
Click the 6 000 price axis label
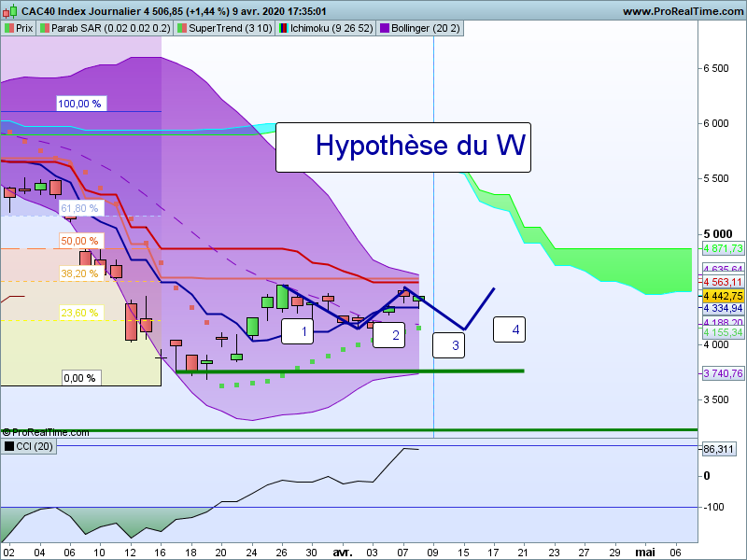(x=716, y=123)
